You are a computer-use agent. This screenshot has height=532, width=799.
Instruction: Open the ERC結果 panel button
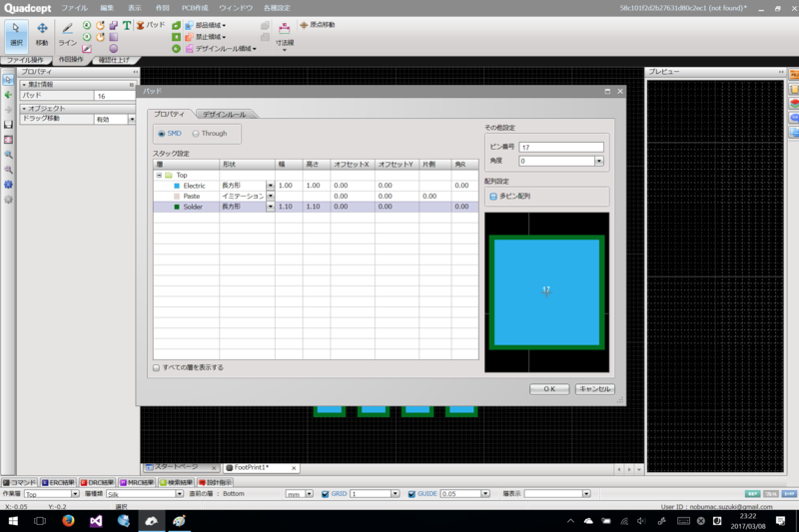(58, 482)
